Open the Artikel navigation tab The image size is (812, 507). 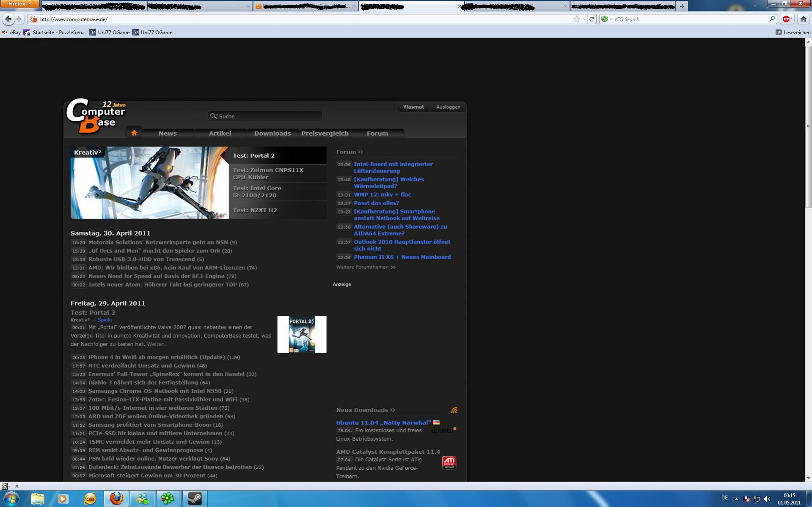click(x=220, y=133)
